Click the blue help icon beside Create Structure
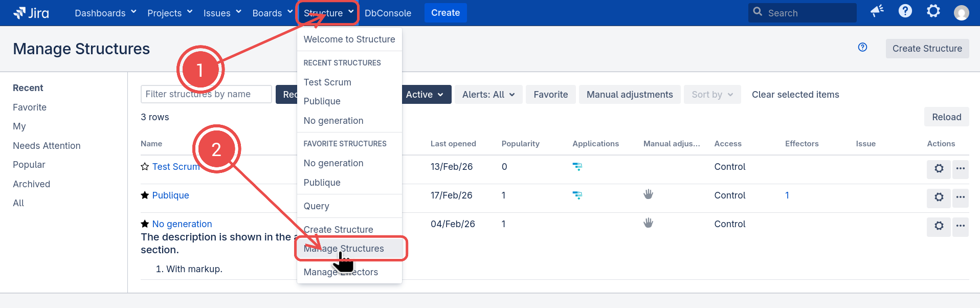 863,48
